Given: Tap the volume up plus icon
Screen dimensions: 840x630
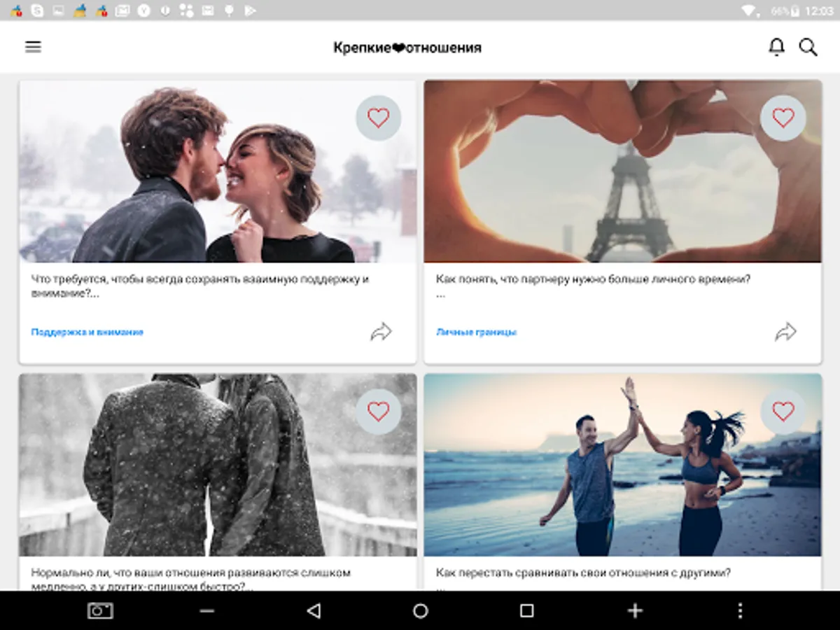Looking at the screenshot, I should click(x=634, y=610).
